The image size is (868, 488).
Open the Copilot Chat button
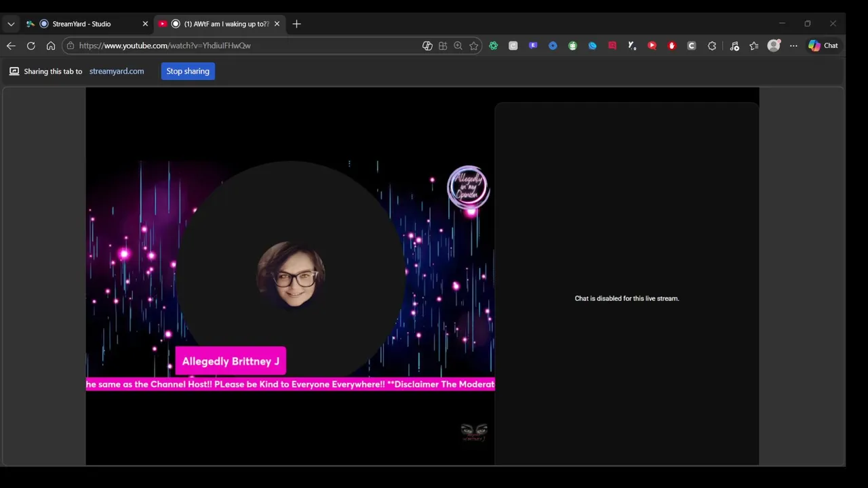pyautogui.click(x=823, y=45)
